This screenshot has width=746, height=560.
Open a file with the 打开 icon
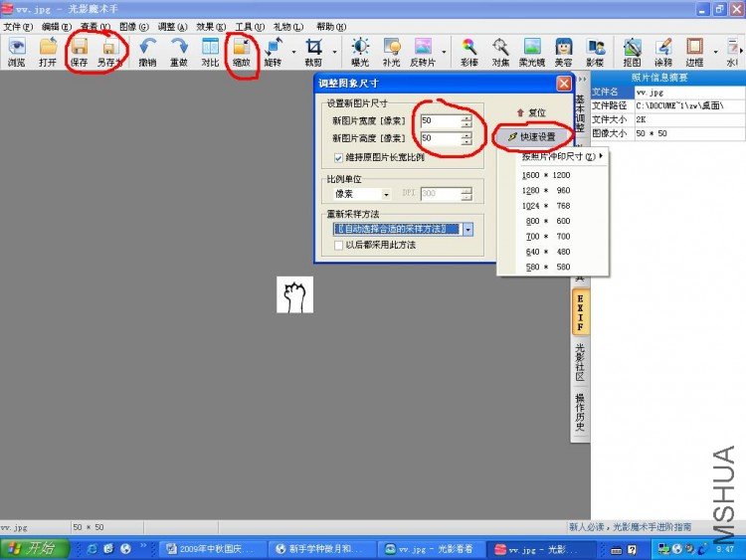click(48, 52)
